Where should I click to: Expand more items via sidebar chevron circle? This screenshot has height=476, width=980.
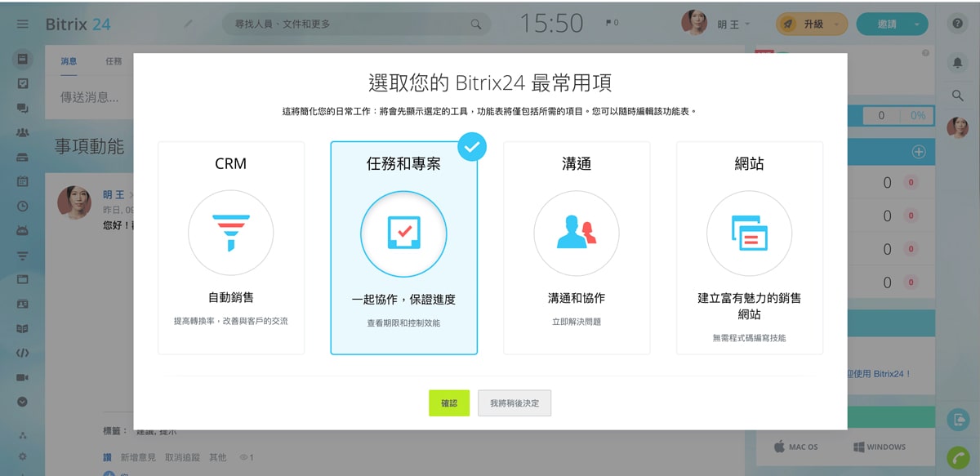23,402
